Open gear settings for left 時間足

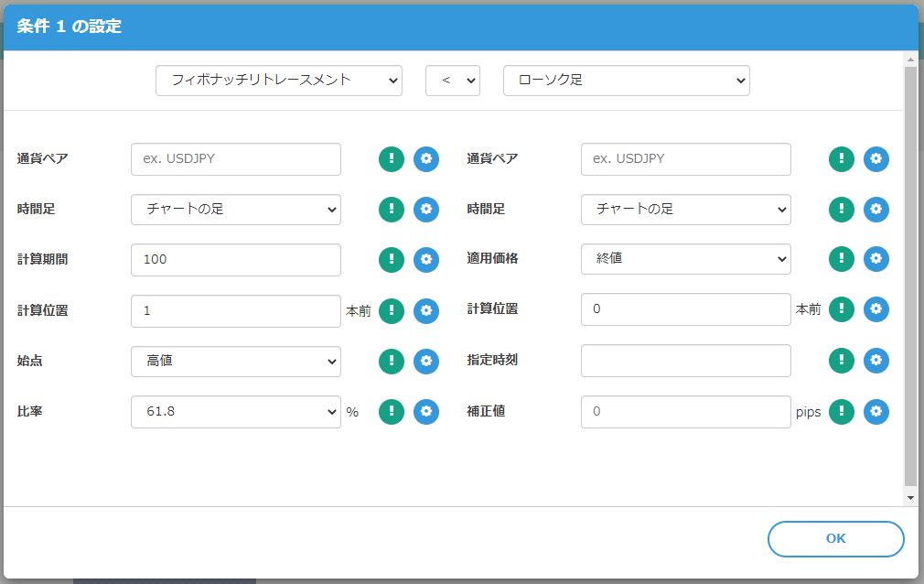(426, 209)
